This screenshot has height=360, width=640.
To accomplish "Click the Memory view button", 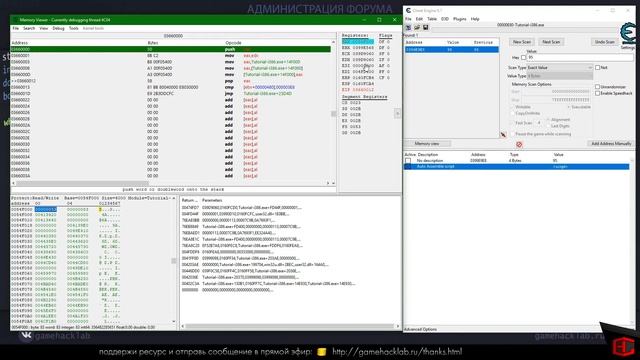I will pos(427,144).
